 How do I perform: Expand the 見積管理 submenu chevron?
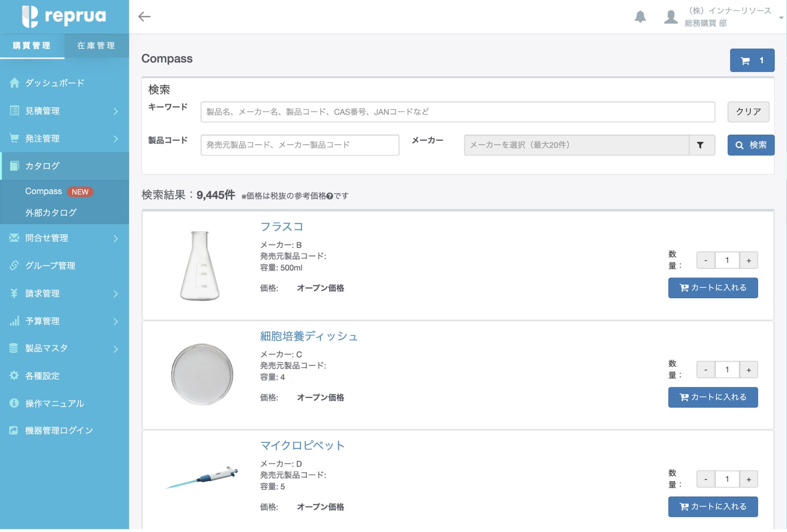pos(116,111)
